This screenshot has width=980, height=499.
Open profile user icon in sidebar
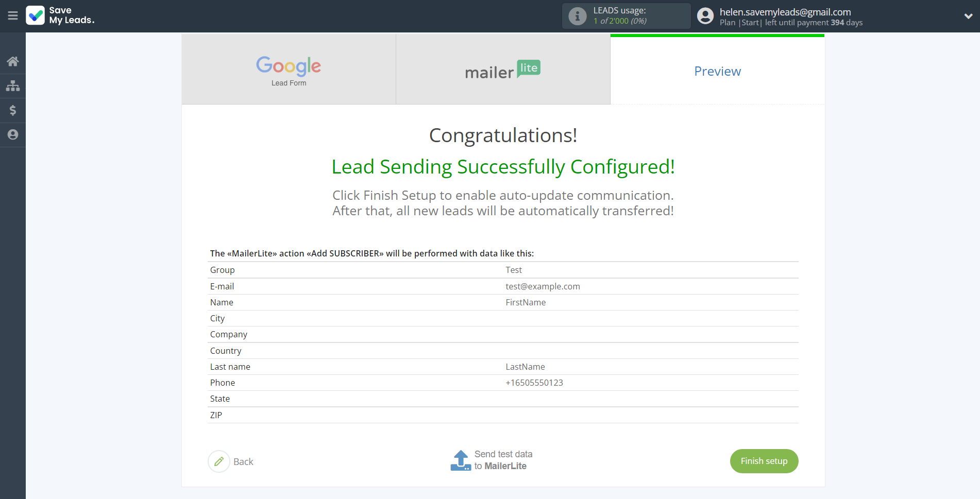13,134
